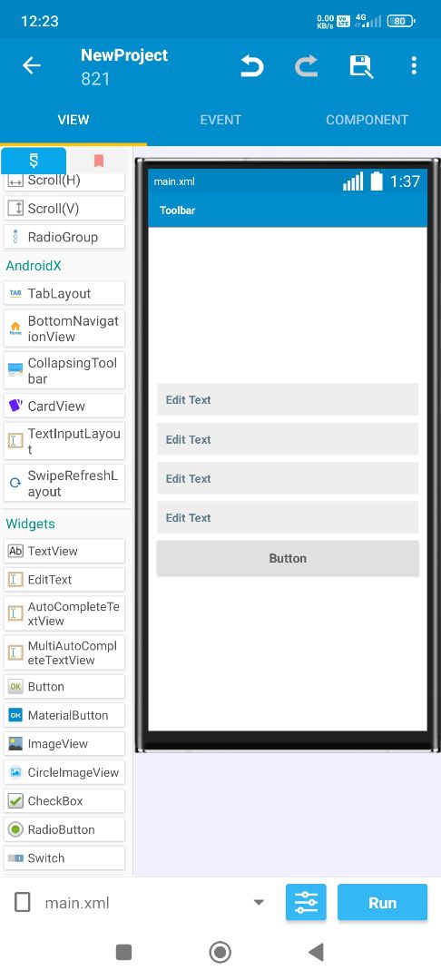Open the three-dot overflow menu
Viewport: 441px width, 980px height.
point(414,65)
